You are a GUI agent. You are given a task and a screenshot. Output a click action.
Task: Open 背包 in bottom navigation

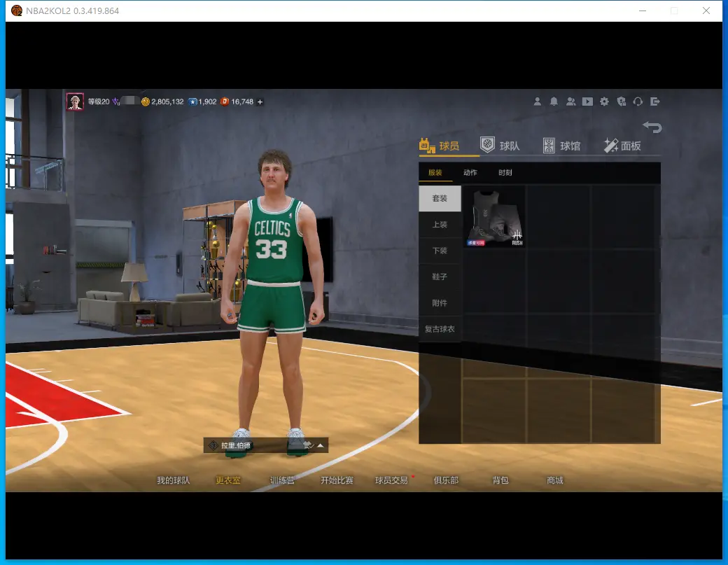click(x=500, y=480)
